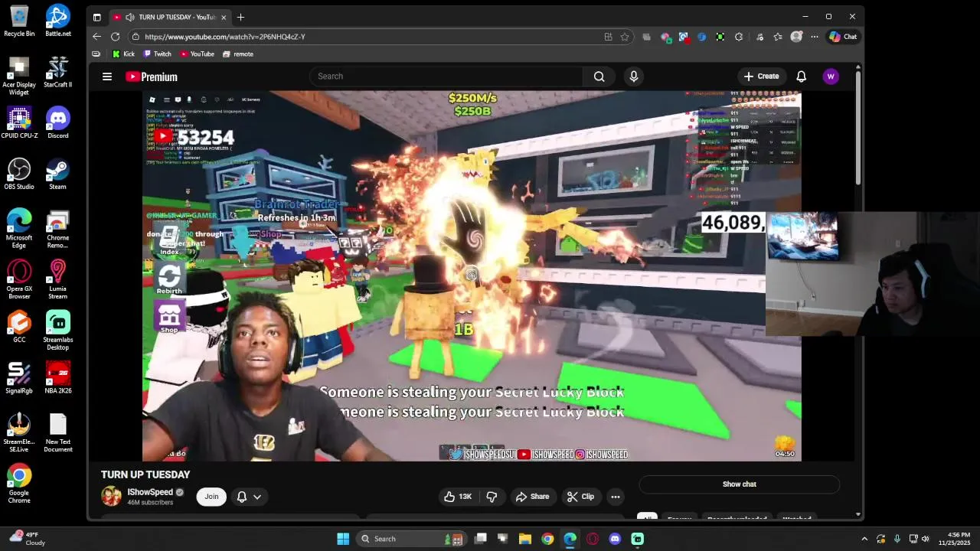Image resolution: width=980 pixels, height=551 pixels.
Task: Show hidden system tray icons
Action: pos(864,539)
